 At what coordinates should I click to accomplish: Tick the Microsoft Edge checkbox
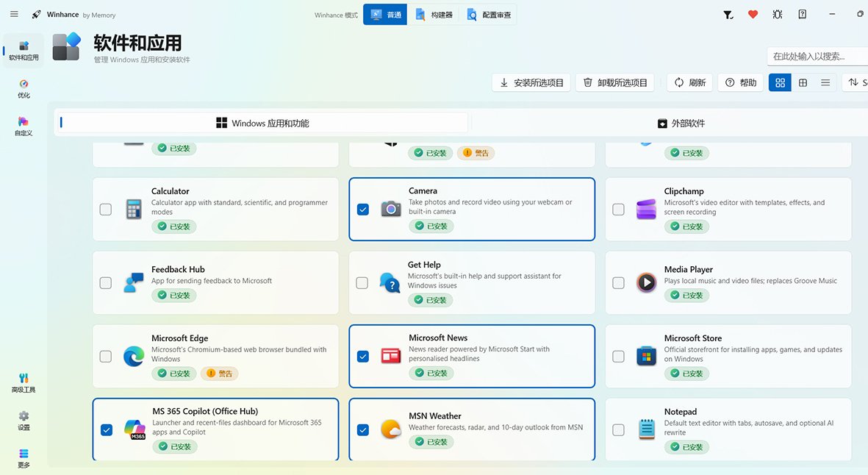click(x=105, y=357)
